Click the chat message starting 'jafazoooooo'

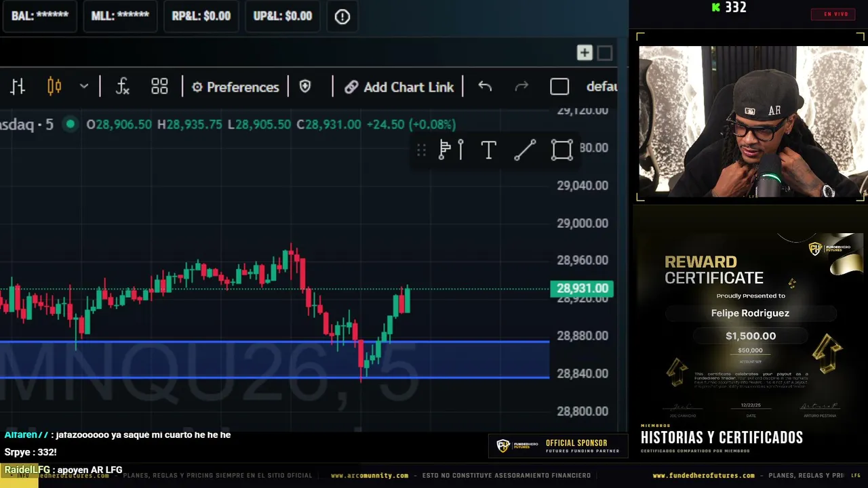tap(117, 435)
